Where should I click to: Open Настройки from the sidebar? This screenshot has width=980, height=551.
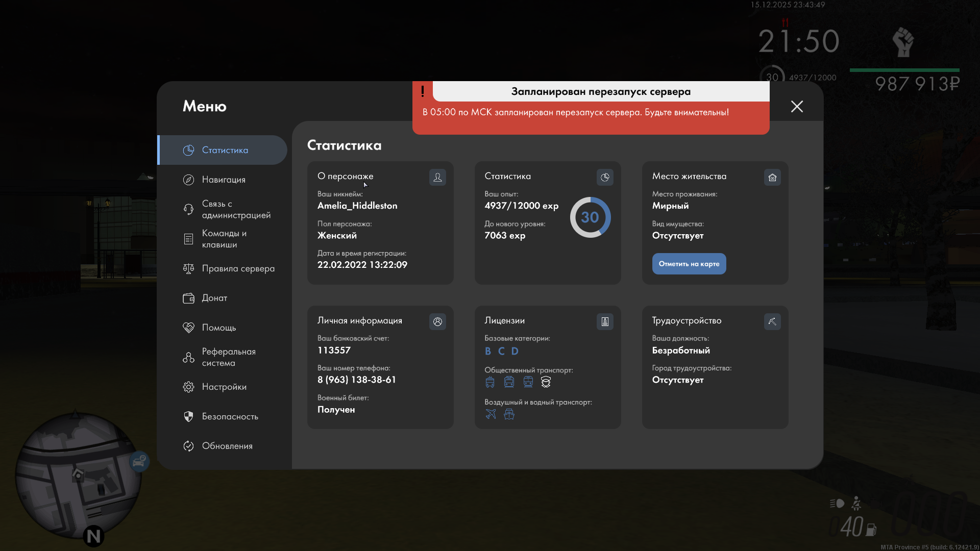pyautogui.click(x=224, y=387)
